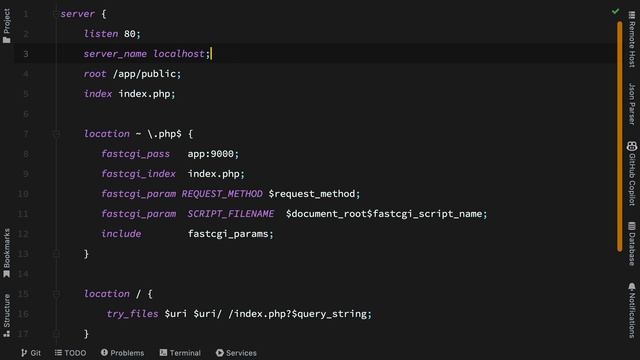The width and height of the screenshot is (640, 360).
Task: Click '$document_root$fastcgi_script_name;' value
Action: (x=387, y=214)
